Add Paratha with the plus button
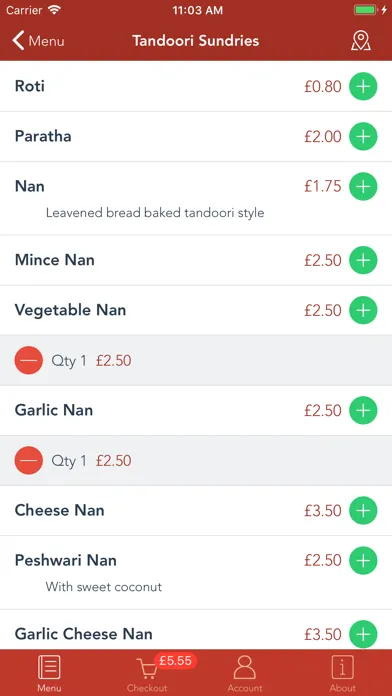Viewport: 392px width, 696px height. [363, 136]
